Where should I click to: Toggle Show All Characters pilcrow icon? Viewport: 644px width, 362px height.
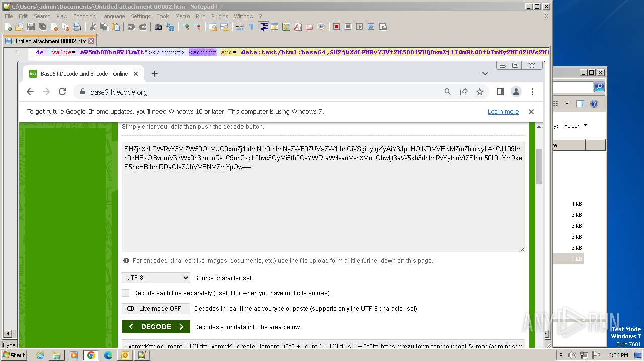click(251, 27)
